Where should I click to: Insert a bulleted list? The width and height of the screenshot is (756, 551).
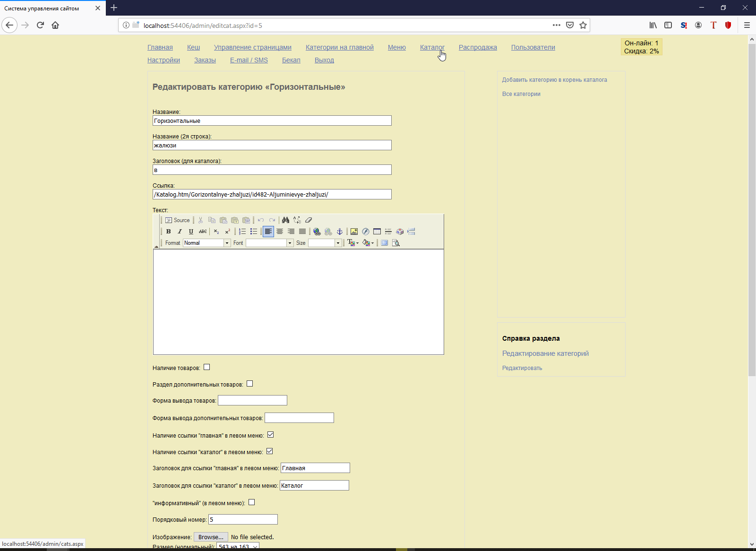point(254,232)
